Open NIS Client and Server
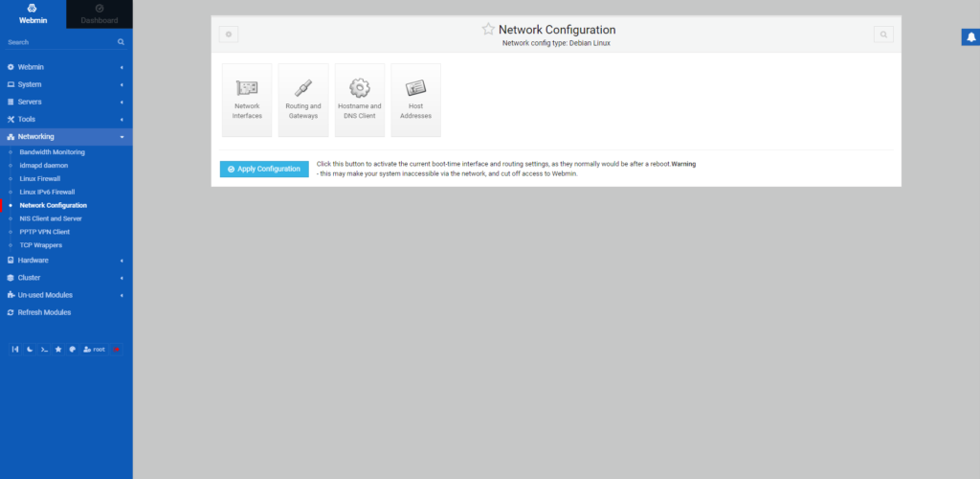980x479 pixels. (x=51, y=218)
